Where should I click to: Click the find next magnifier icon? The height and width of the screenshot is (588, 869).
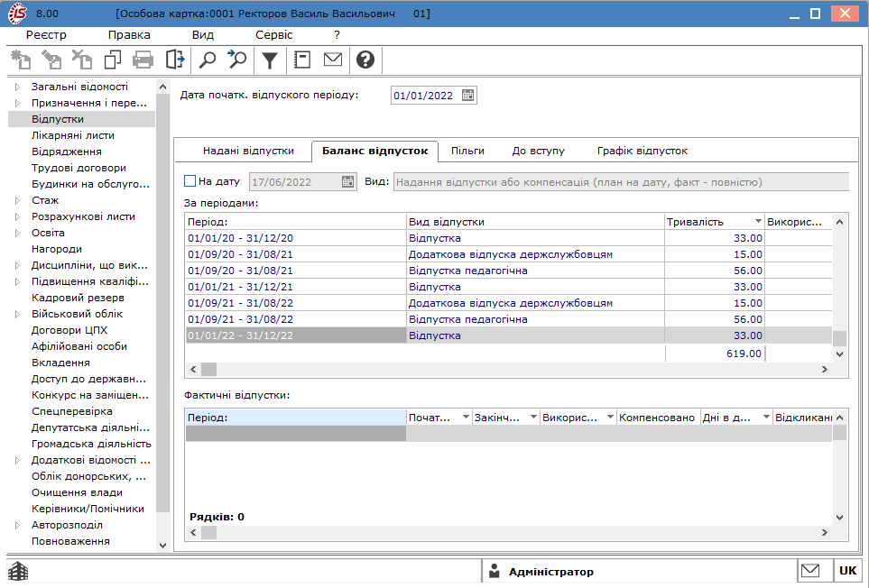tap(237, 60)
